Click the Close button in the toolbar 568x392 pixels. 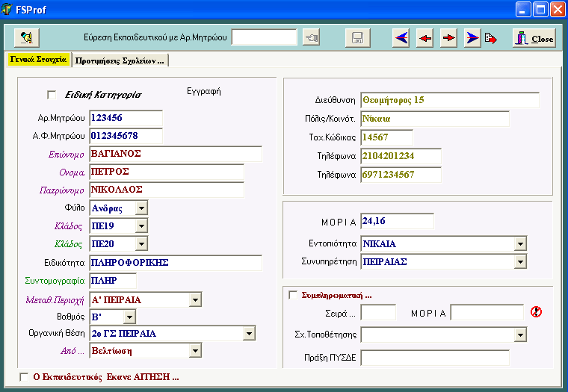click(534, 38)
